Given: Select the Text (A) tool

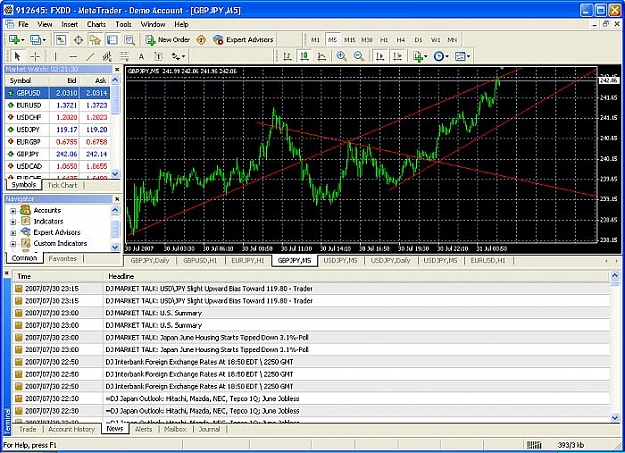Looking at the screenshot, I should point(141,56).
